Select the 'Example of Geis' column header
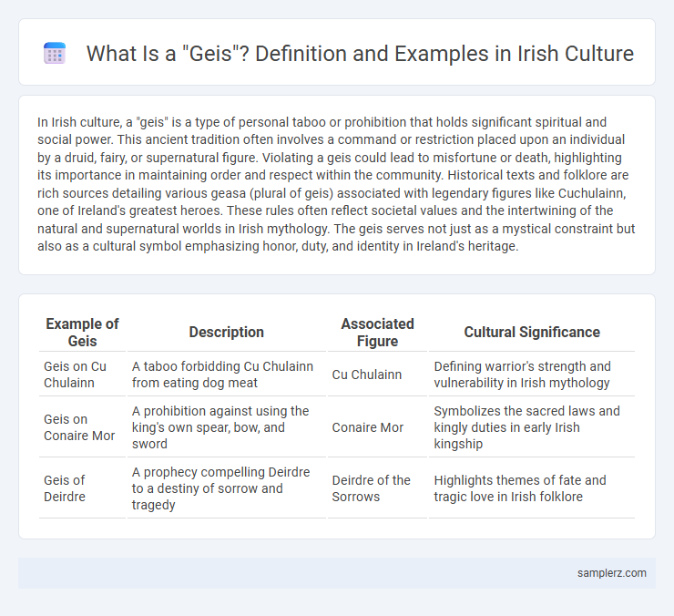 [x=82, y=332]
